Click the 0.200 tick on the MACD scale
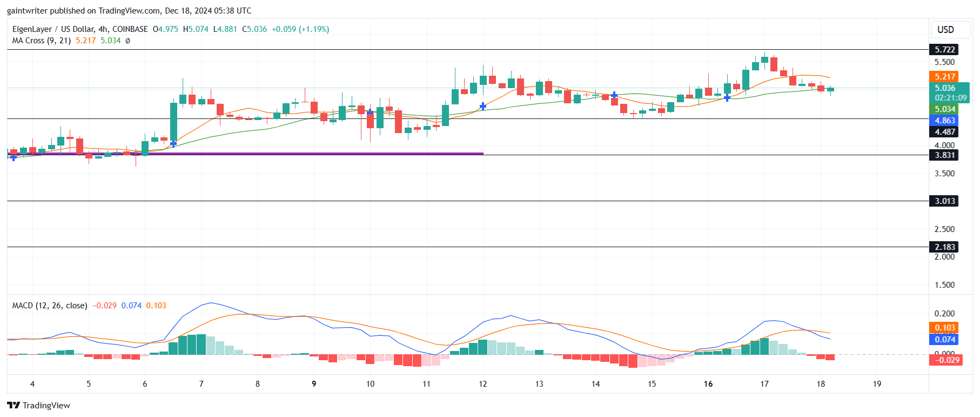This screenshot has width=980, height=417. pyautogui.click(x=945, y=314)
